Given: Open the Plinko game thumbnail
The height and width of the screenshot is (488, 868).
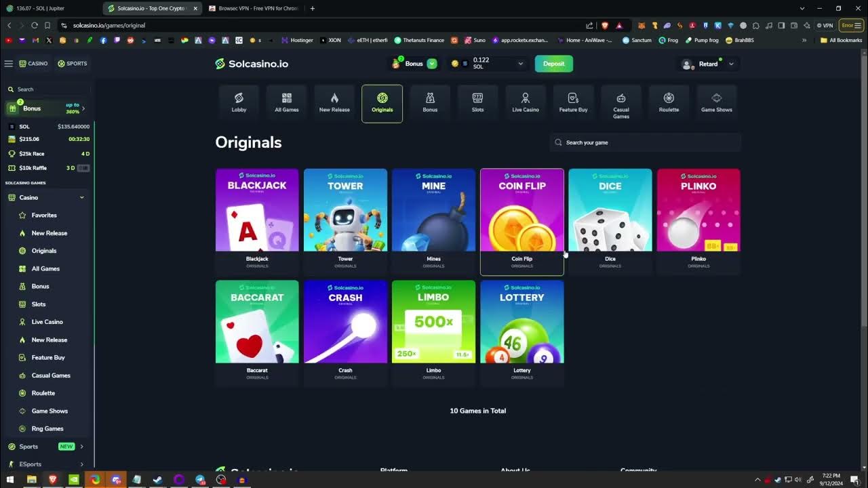Looking at the screenshot, I should (x=698, y=210).
